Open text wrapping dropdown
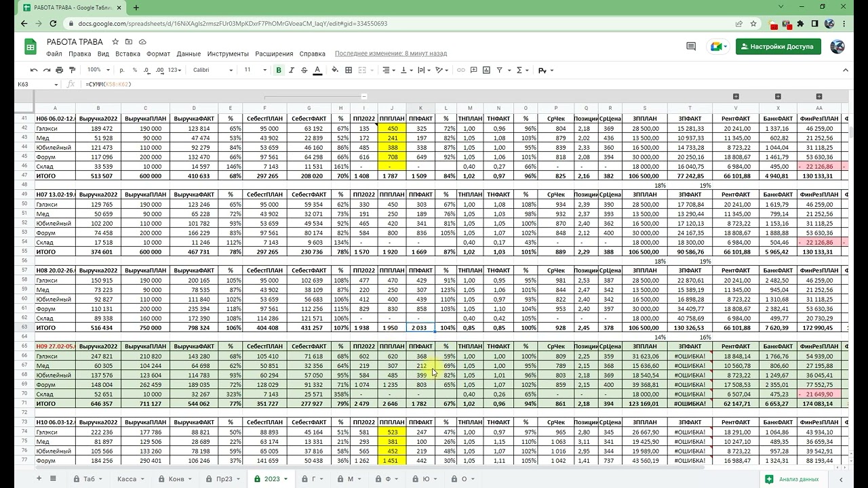This screenshot has height=488, width=868. [424, 70]
